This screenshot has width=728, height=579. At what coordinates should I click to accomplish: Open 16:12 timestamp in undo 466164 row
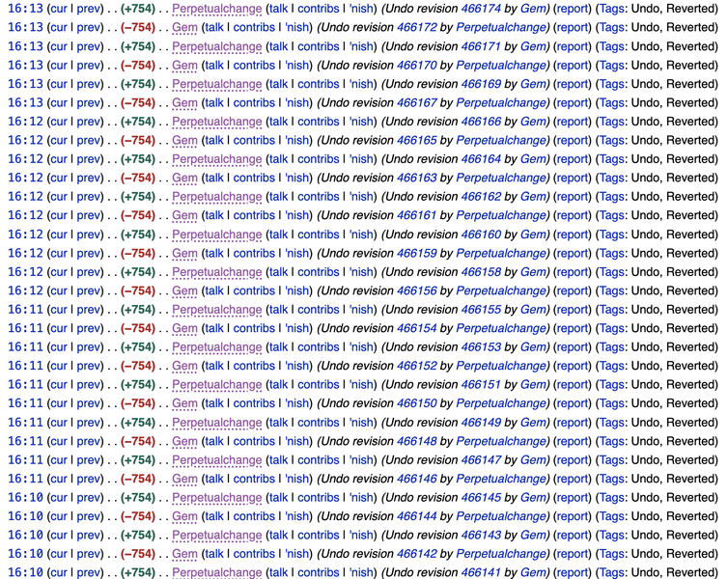click(25, 159)
